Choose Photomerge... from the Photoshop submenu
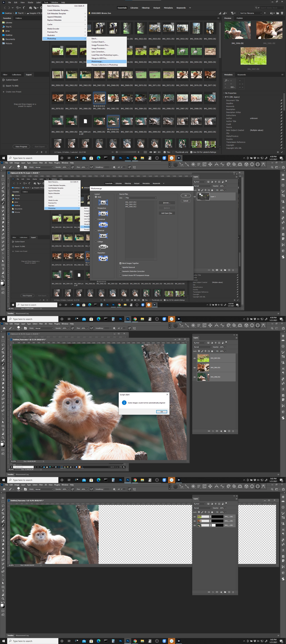 coord(97,62)
